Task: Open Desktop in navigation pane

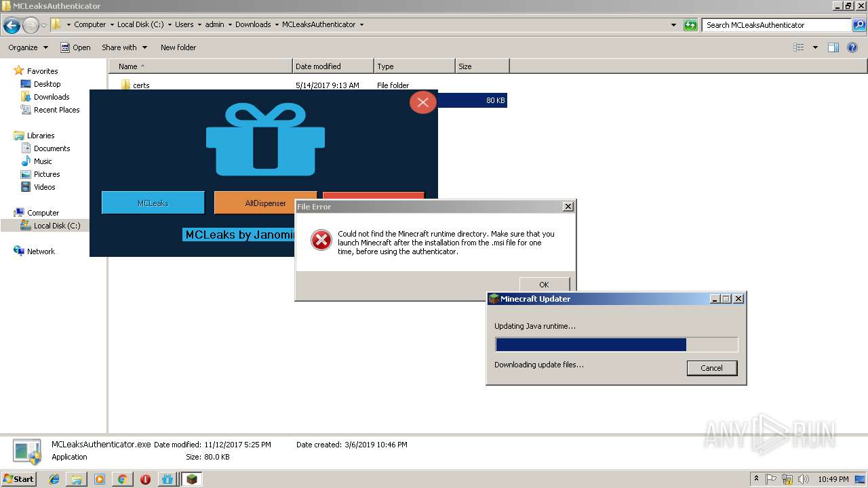Action: click(47, 84)
